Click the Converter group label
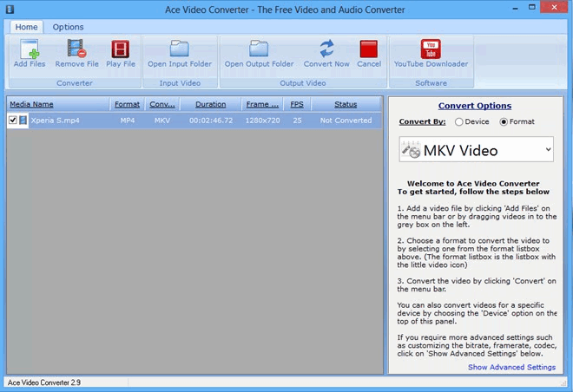573x392 pixels. (x=75, y=83)
